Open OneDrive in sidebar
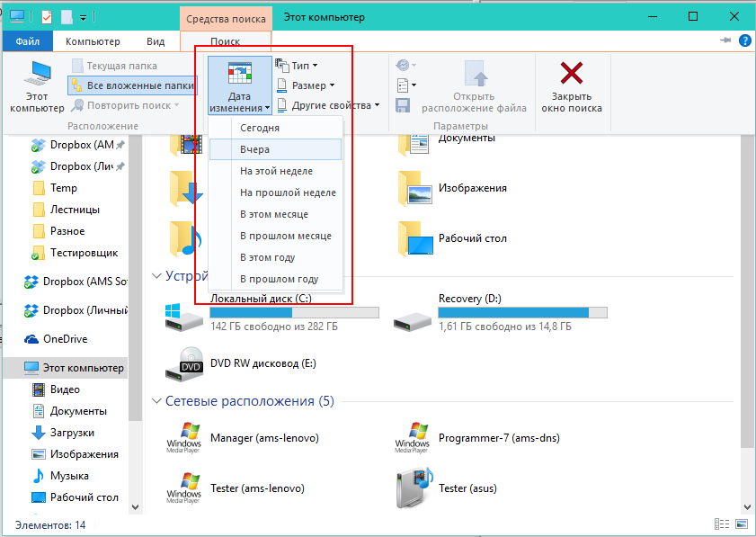 click(56, 339)
